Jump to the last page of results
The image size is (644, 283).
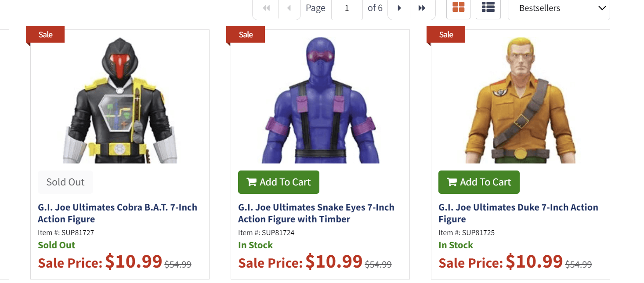(423, 7)
